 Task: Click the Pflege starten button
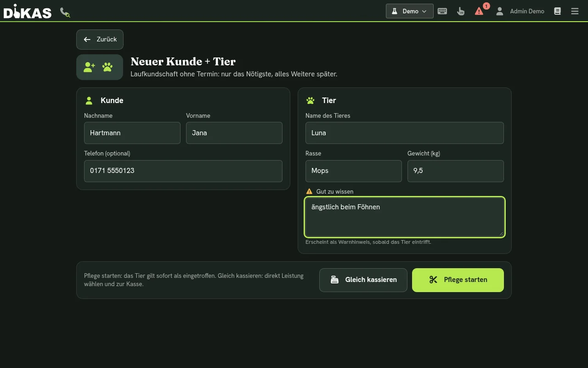point(458,280)
